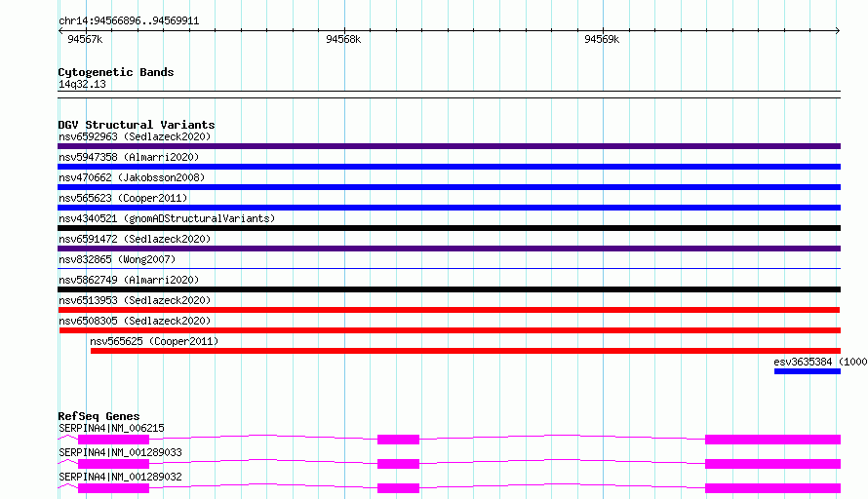Screen dimensions: 868x499
Task: Open variant nsv832865 (Wong2007) label
Action: 117,259
